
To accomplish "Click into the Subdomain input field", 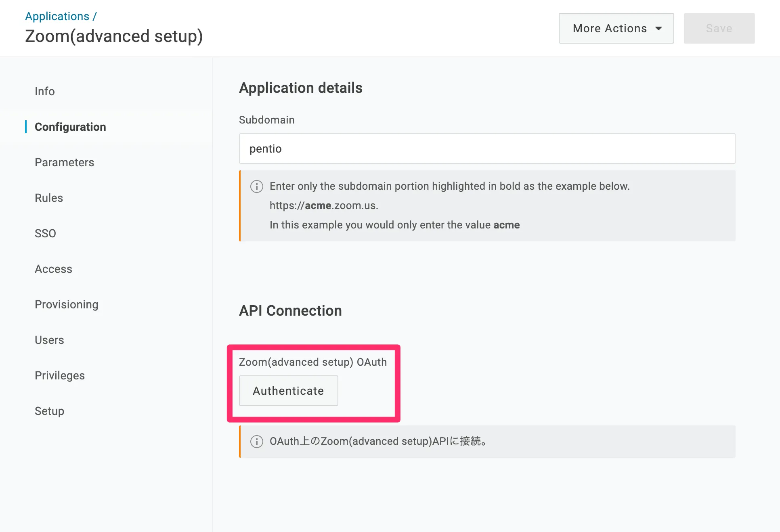I will (486, 149).
